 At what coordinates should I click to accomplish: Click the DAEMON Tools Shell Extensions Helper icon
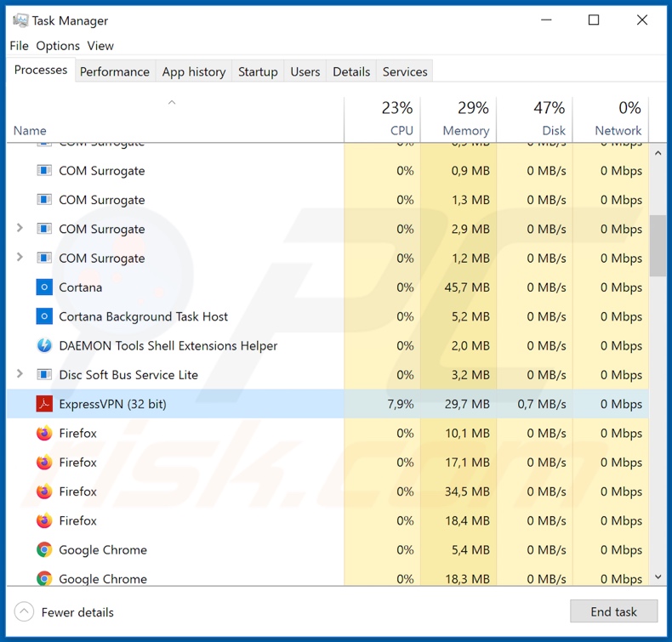44,345
